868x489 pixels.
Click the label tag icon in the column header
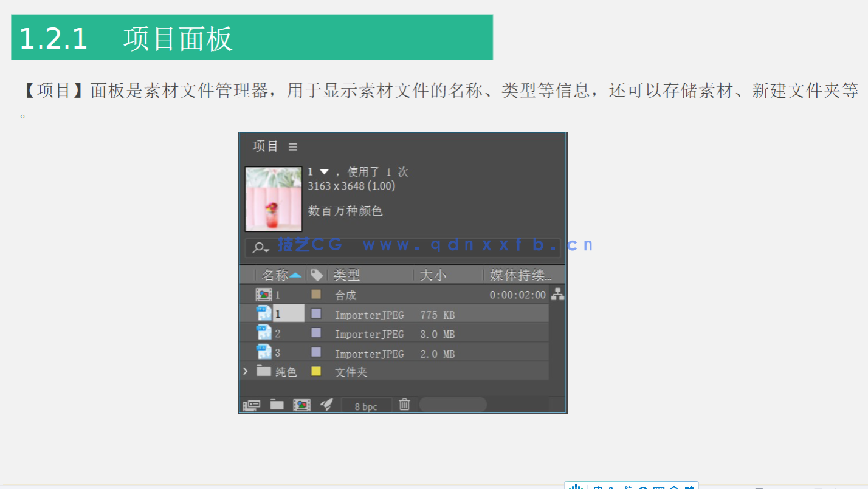tap(316, 274)
